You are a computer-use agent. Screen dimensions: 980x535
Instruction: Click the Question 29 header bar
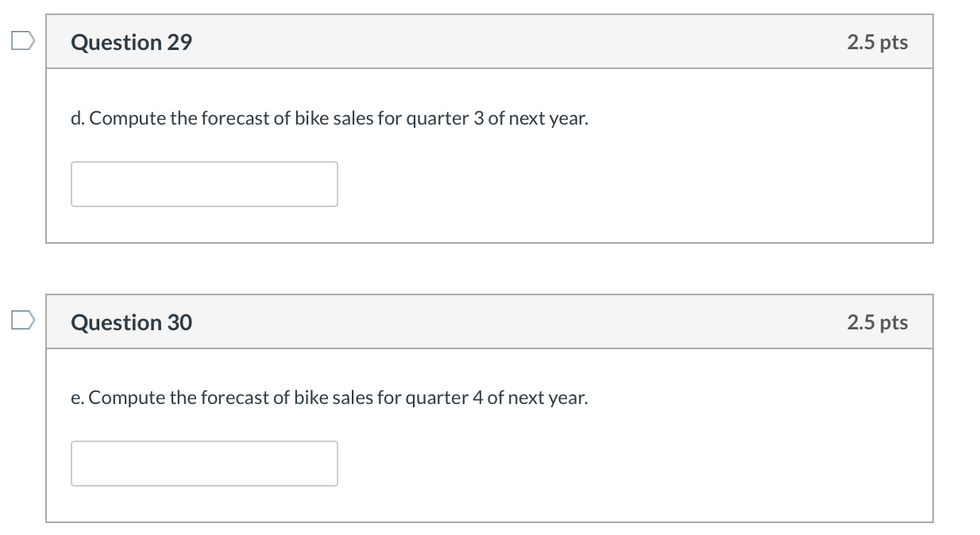coord(490,41)
